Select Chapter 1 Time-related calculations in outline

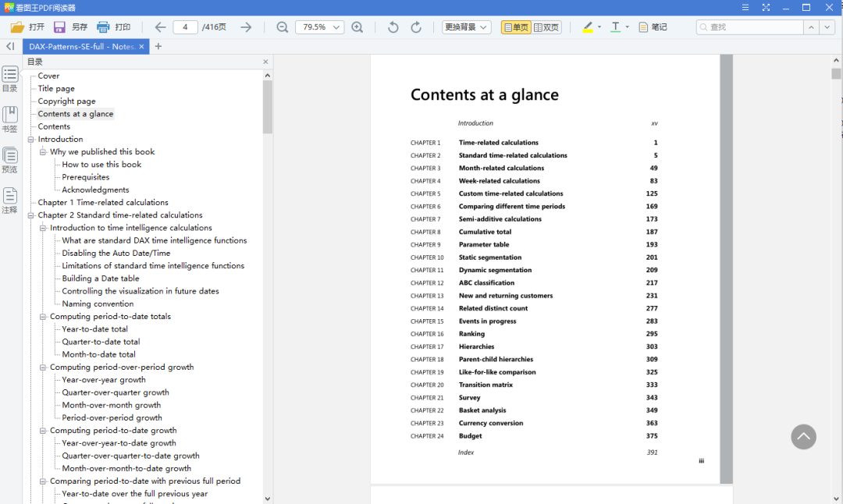pyautogui.click(x=103, y=202)
